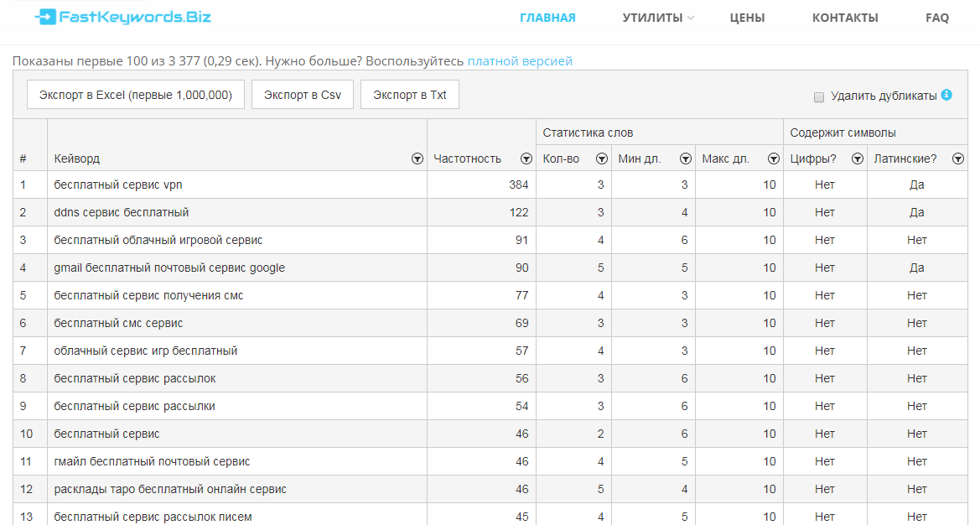980x525 pixels.
Task: Open the filter icon on Цифры? column
Action: click(857, 158)
